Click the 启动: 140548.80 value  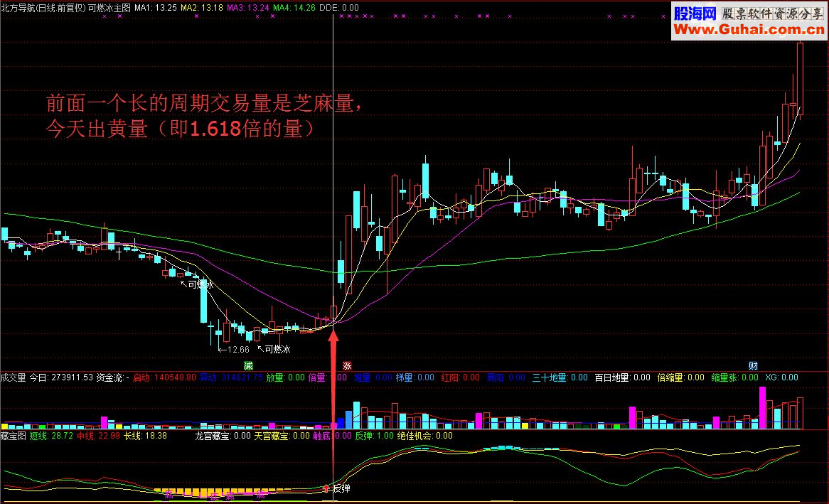(164, 377)
